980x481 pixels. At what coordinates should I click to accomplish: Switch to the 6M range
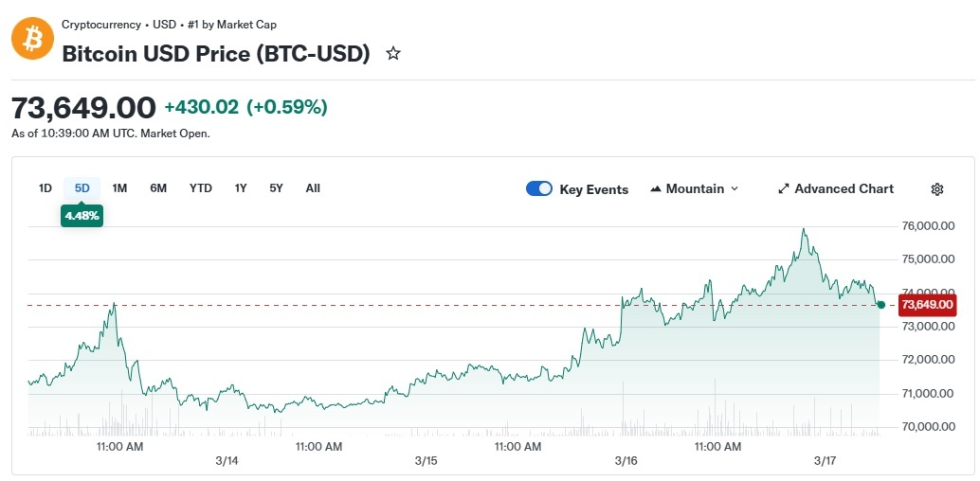158,188
